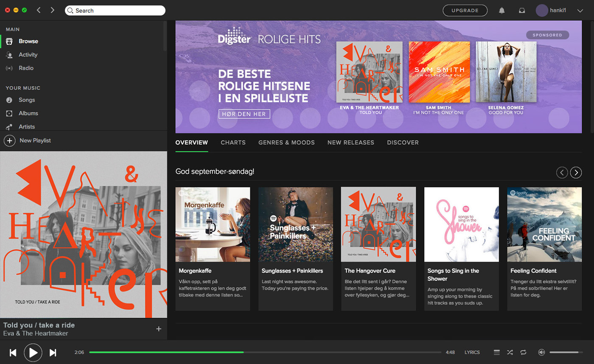Open the Sunglasses + Painkillers cover
Image resolution: width=594 pixels, height=364 pixels.
296,224
